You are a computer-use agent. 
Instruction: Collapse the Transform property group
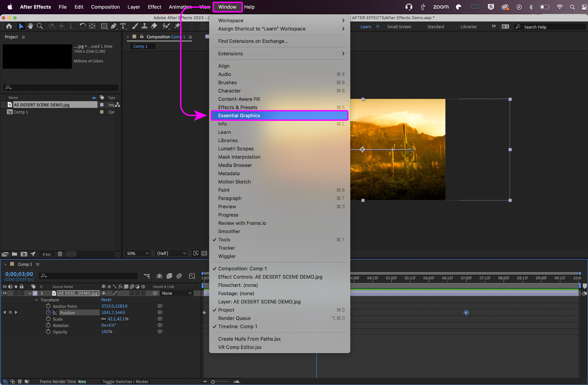click(x=36, y=300)
